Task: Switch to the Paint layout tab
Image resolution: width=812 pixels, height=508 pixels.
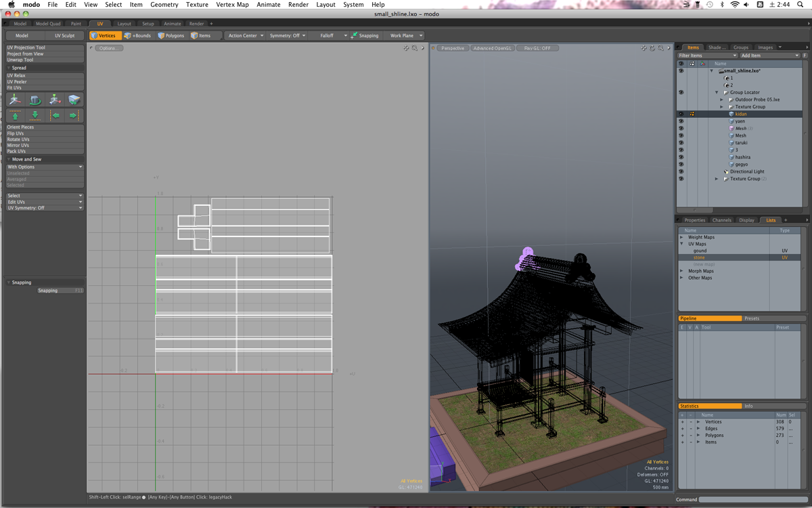Action: pyautogui.click(x=76, y=24)
